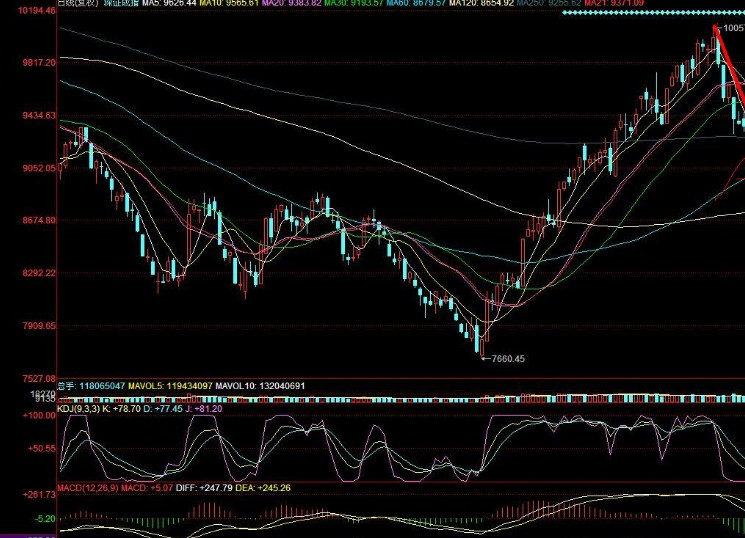Screen dimensions: 745x538
Task: Click the red MA21: 9371.09 label
Action: (x=614, y=3)
